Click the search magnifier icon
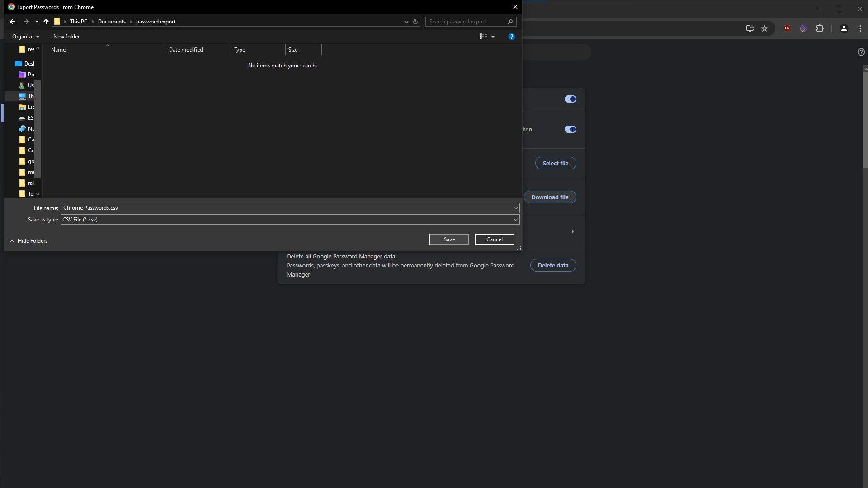Screen dimensions: 868x488 [510, 22]
